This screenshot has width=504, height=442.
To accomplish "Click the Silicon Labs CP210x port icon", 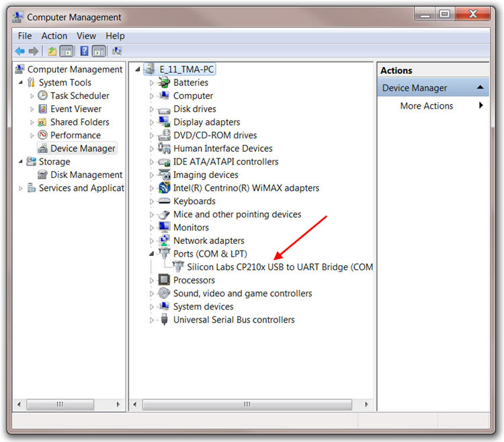I will click(178, 267).
